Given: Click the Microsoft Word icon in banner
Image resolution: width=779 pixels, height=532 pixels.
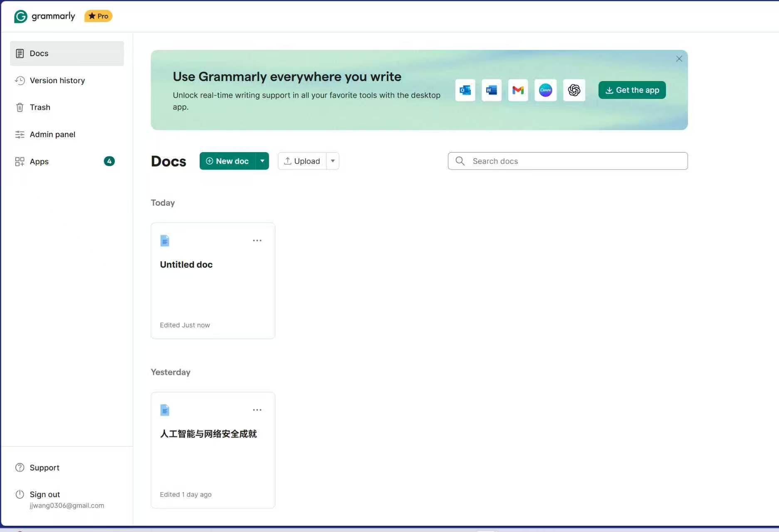Looking at the screenshot, I should coord(491,90).
